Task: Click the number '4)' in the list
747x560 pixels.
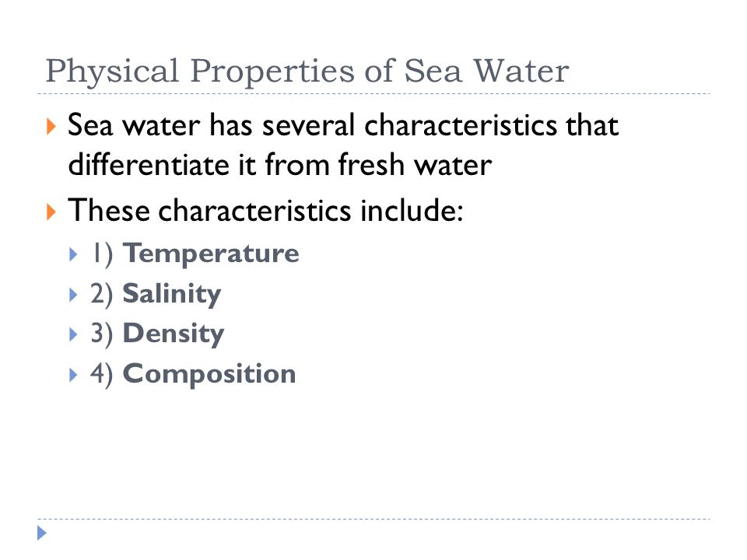Action: click(x=102, y=375)
